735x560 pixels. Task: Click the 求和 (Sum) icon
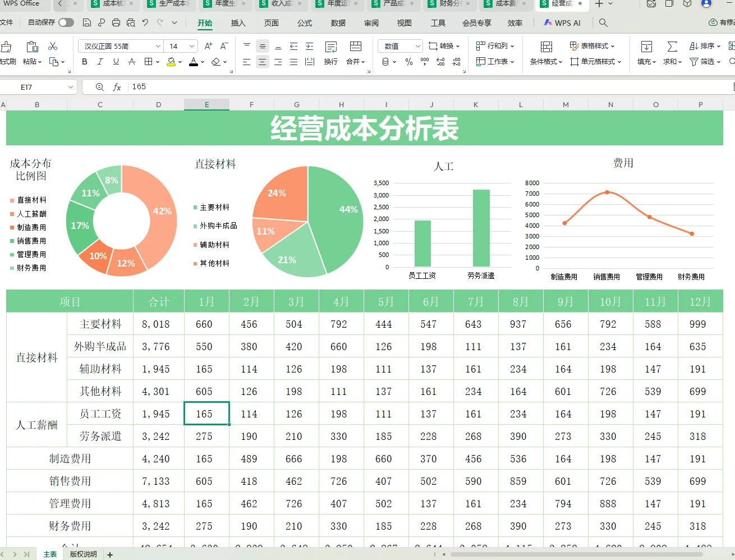point(672,47)
